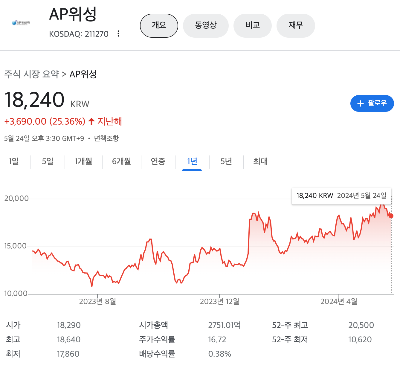The height and width of the screenshot is (366, 400).
Task: Click the opening price value 18,290
Action: [68, 325]
